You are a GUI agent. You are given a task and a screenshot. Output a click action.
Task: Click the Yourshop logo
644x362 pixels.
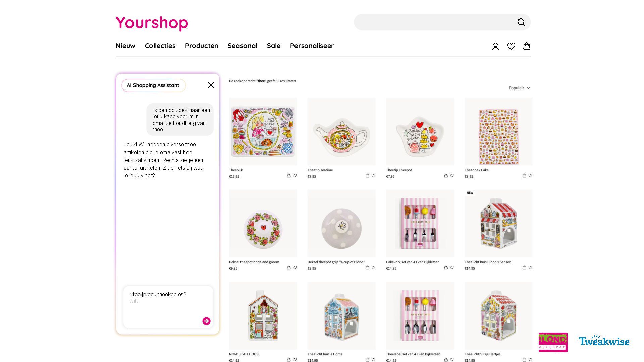[152, 23]
